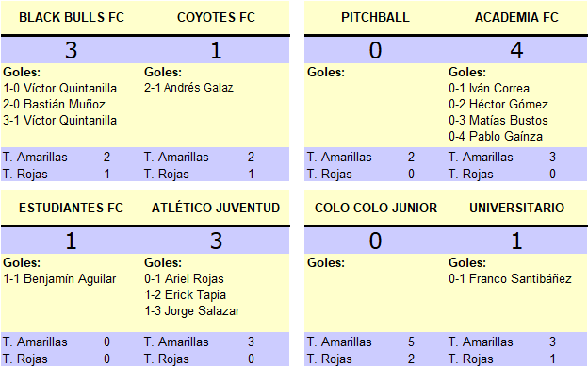This screenshot has width=588, height=367.
Task: Click the goal entry 0-1 Franco Santibáñez
Action: pos(510,278)
